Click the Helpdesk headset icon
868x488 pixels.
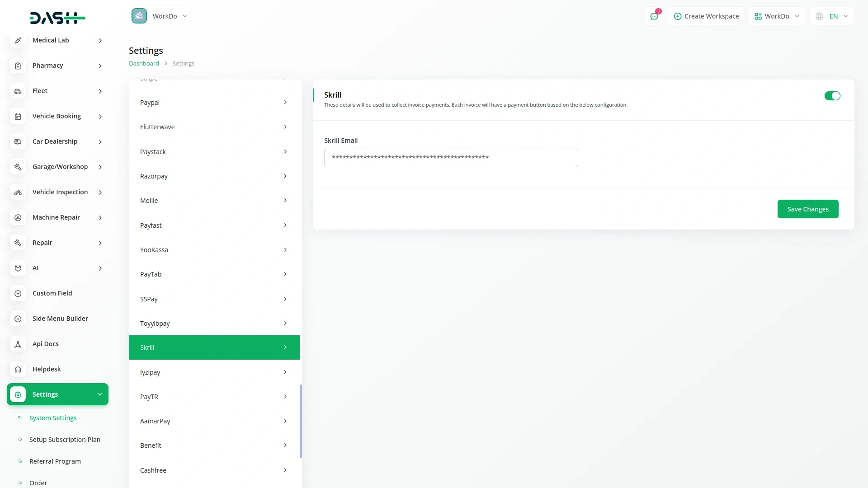(x=18, y=370)
